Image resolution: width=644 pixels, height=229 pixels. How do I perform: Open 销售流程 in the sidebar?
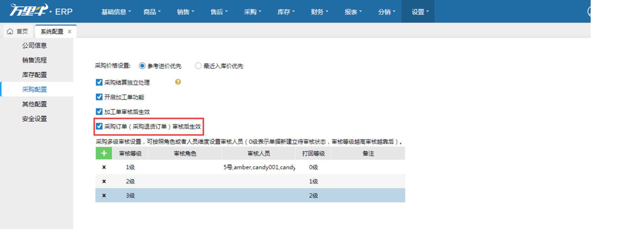(34, 60)
